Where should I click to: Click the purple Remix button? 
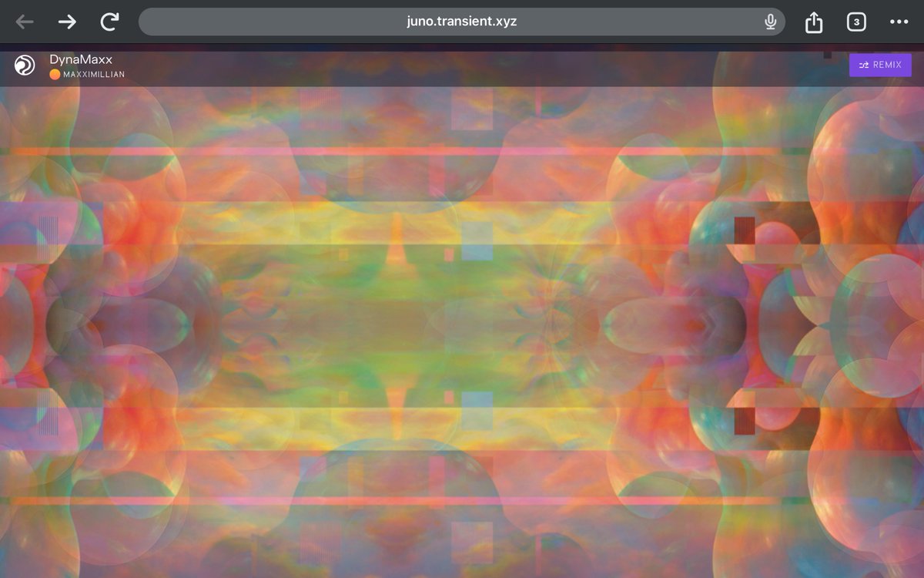tap(880, 65)
